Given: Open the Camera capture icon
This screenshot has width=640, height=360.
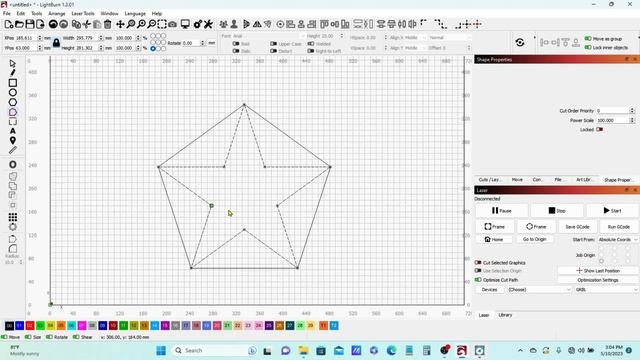Looking at the screenshot, I should pos(173,24).
